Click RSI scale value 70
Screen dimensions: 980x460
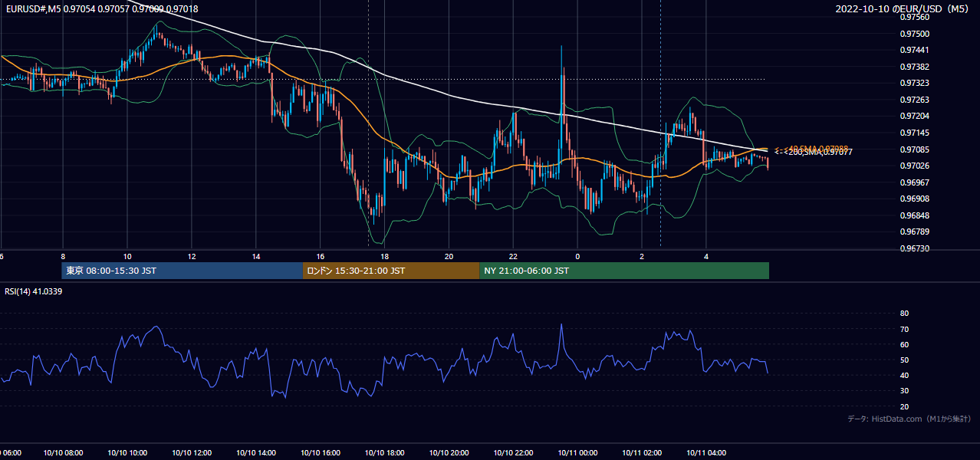coord(904,329)
